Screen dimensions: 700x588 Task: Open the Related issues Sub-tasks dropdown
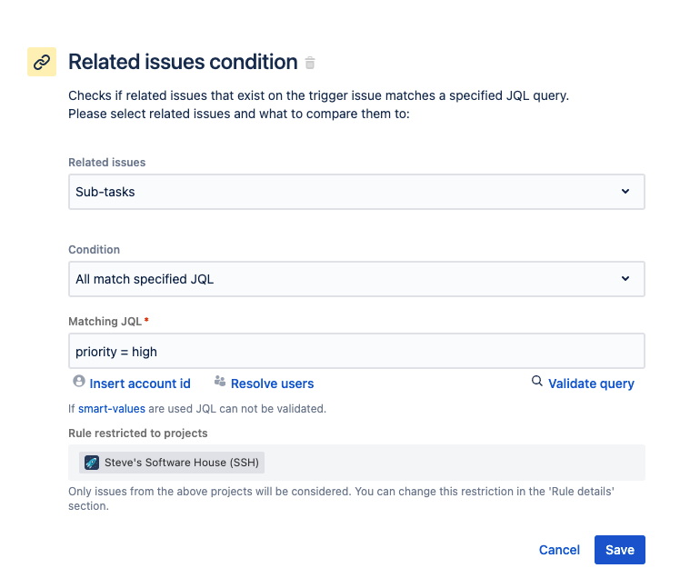pyautogui.click(x=356, y=192)
